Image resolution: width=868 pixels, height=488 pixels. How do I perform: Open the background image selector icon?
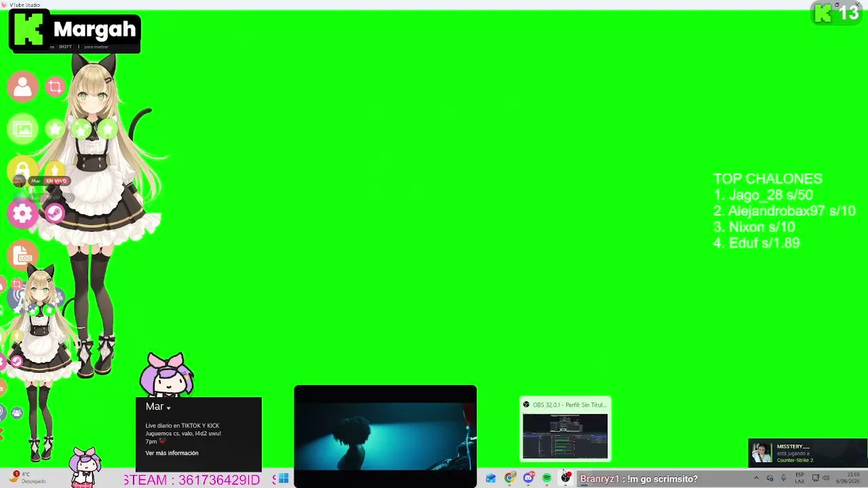click(x=22, y=129)
